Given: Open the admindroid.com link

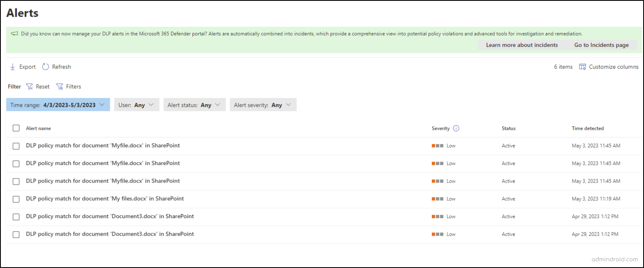Looking at the screenshot, I should pyautogui.click(x=615, y=260).
